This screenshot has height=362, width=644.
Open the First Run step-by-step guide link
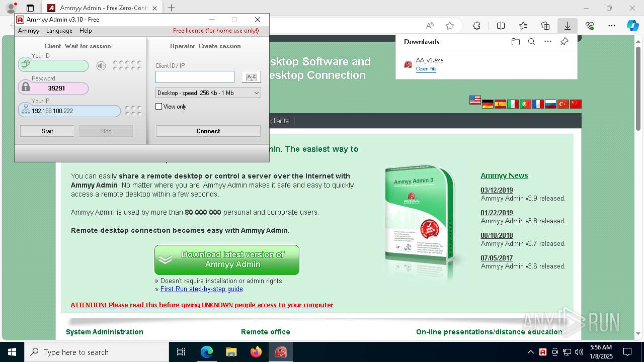(x=202, y=289)
